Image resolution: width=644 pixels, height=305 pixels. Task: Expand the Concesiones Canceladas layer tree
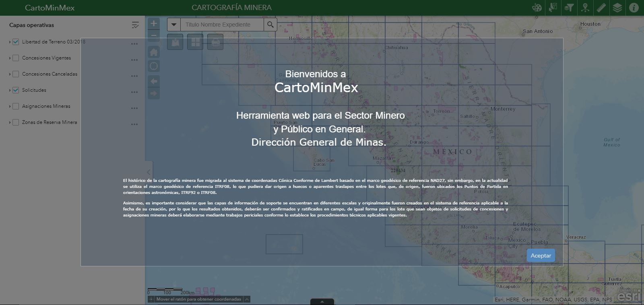[x=10, y=74]
